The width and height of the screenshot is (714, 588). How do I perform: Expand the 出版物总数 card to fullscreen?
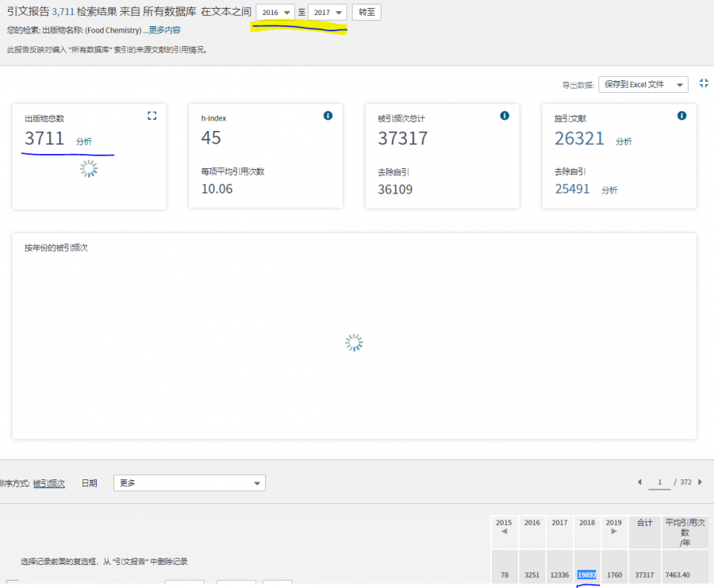(152, 116)
